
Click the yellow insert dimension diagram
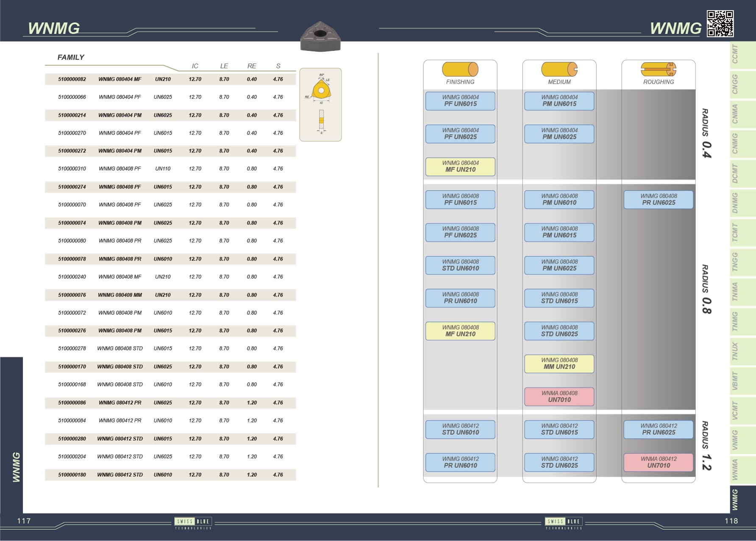(x=320, y=104)
